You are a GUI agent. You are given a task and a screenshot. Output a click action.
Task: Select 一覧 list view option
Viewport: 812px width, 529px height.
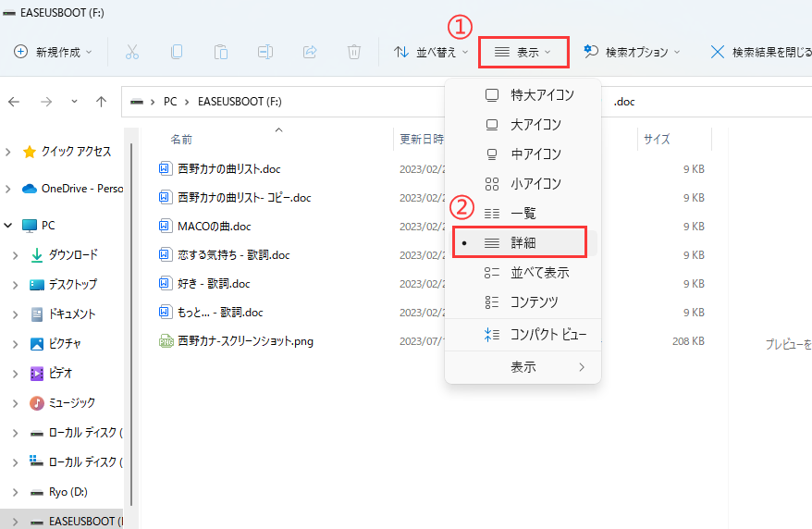[x=523, y=213]
